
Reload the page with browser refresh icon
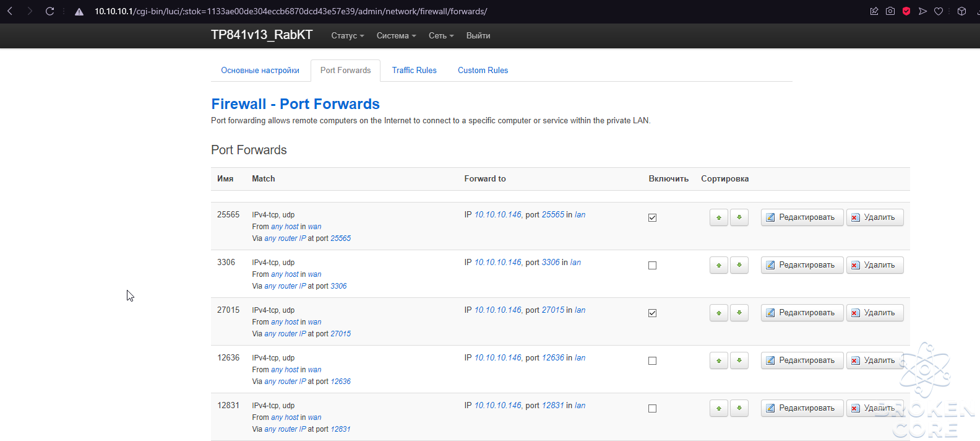tap(50, 11)
